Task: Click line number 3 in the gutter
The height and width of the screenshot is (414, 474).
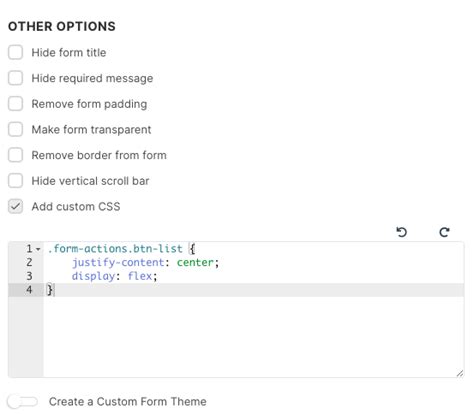Action: pos(29,276)
